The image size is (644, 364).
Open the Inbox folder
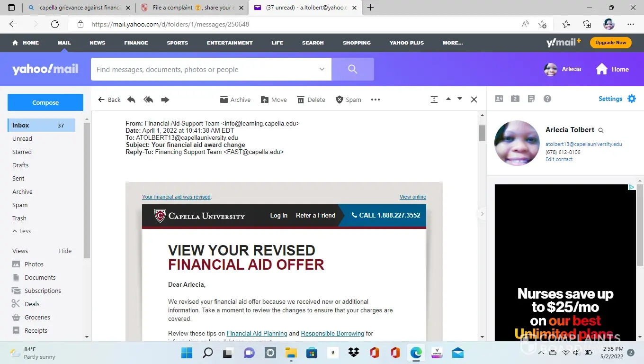click(x=41, y=125)
